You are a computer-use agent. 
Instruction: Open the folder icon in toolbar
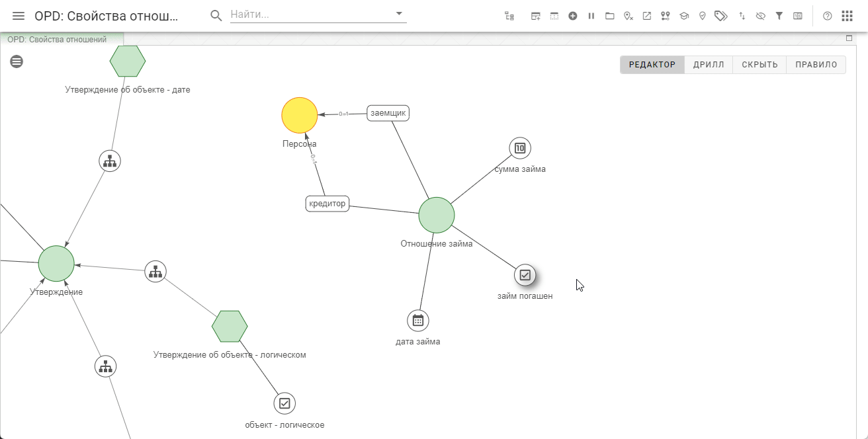point(610,16)
